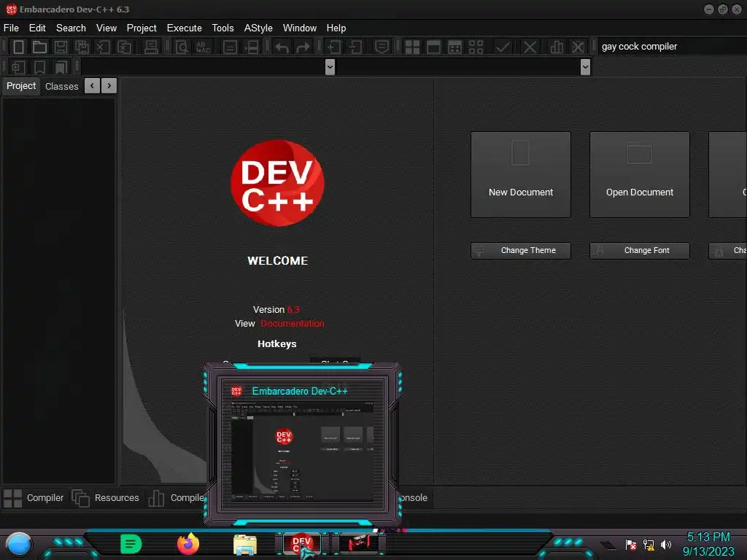
Task: Open the Window menu
Action: 300,28
